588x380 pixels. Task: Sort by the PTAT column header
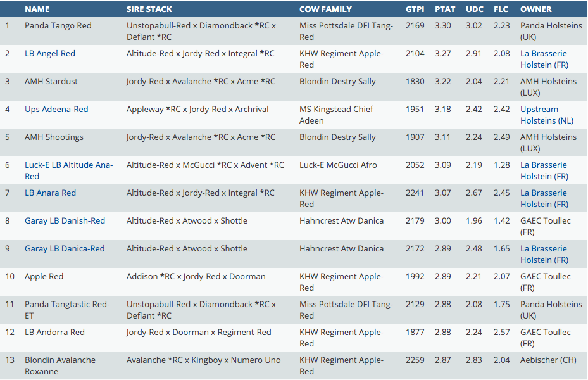click(x=444, y=9)
